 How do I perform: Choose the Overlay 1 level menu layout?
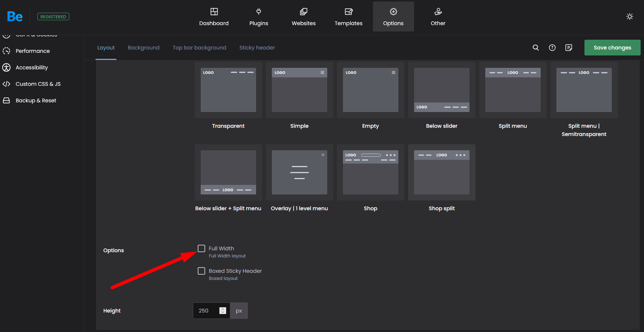pos(300,172)
